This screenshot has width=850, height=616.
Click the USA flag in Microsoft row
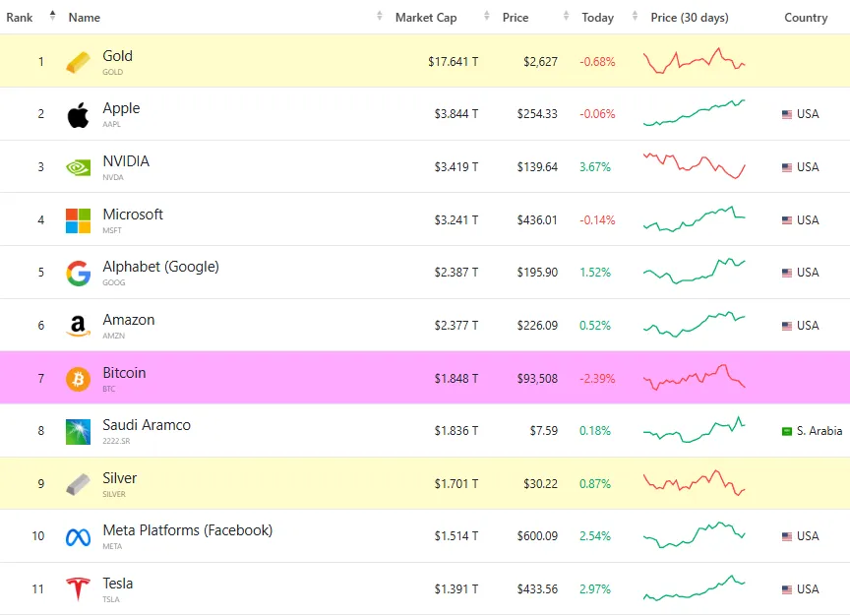(787, 220)
